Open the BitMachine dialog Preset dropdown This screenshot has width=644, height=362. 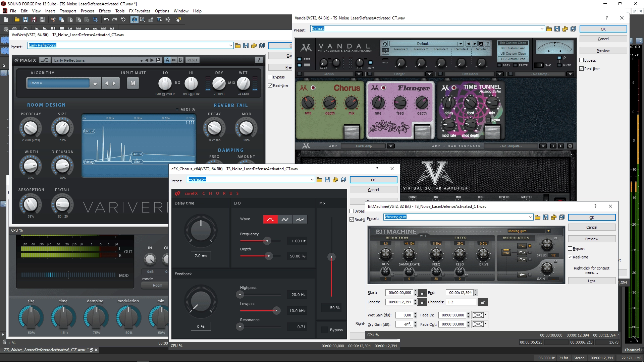coord(530,217)
